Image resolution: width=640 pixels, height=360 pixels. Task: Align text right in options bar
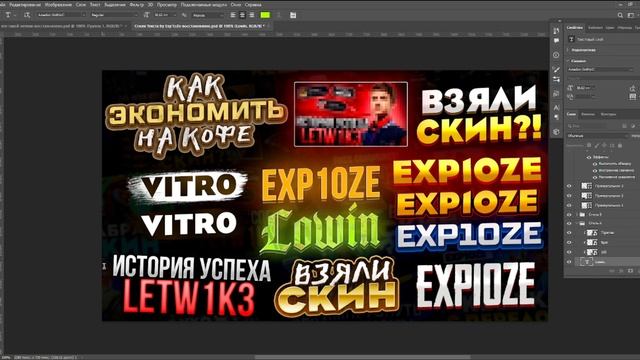[x=252, y=15]
